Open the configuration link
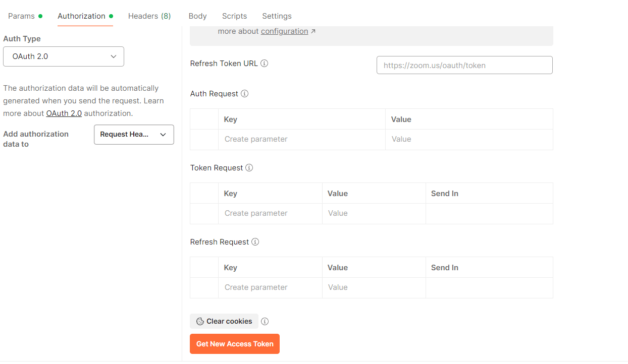Viewport: 628px width, 364px height. 284,31
